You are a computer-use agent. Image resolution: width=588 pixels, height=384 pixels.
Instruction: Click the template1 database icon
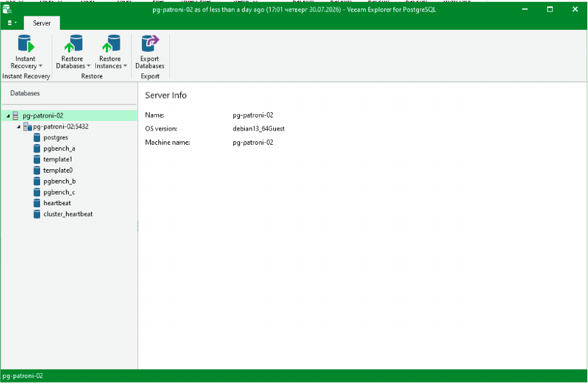coord(37,159)
